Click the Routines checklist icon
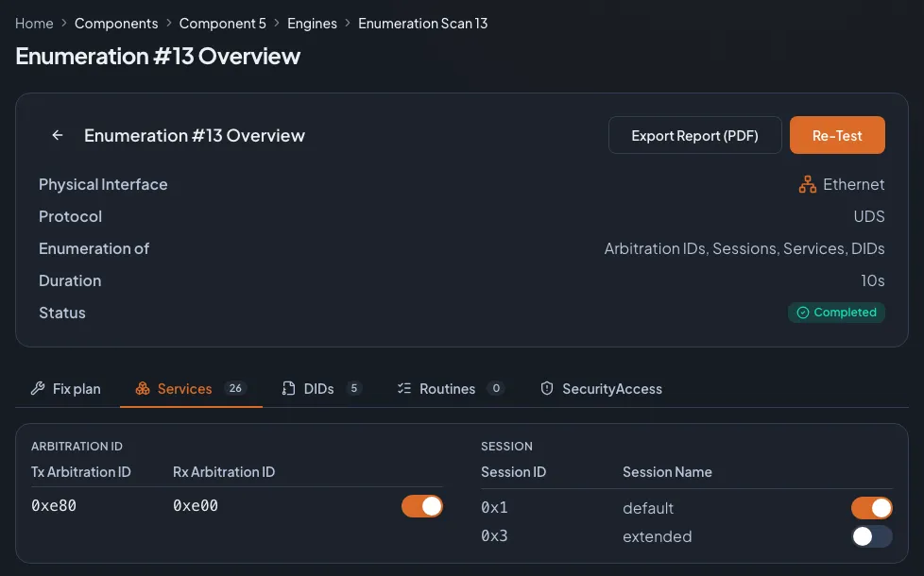 [404, 388]
